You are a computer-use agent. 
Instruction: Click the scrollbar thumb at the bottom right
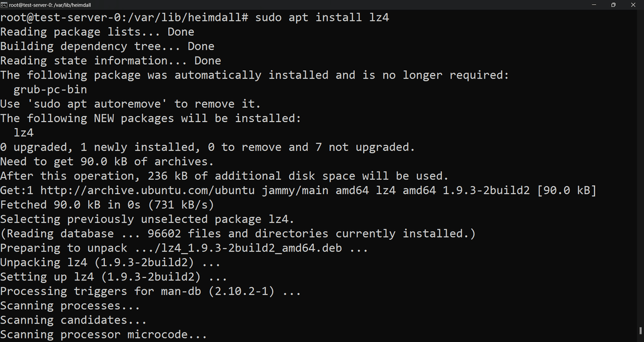click(640, 330)
